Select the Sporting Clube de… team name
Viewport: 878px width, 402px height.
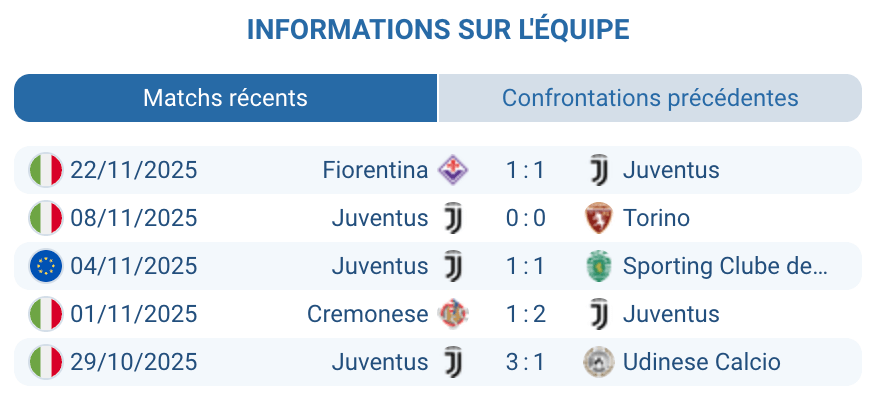pos(725,266)
